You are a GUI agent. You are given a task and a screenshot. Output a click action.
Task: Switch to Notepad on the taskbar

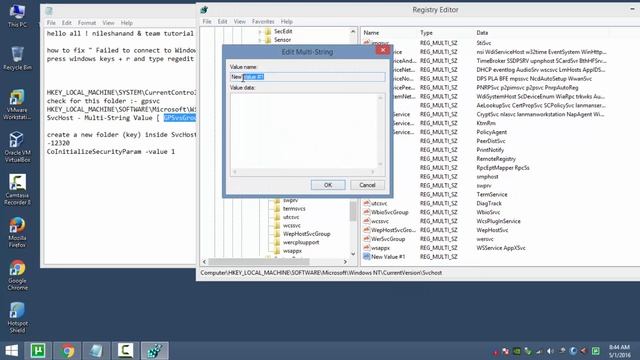pyautogui.click(x=96, y=351)
